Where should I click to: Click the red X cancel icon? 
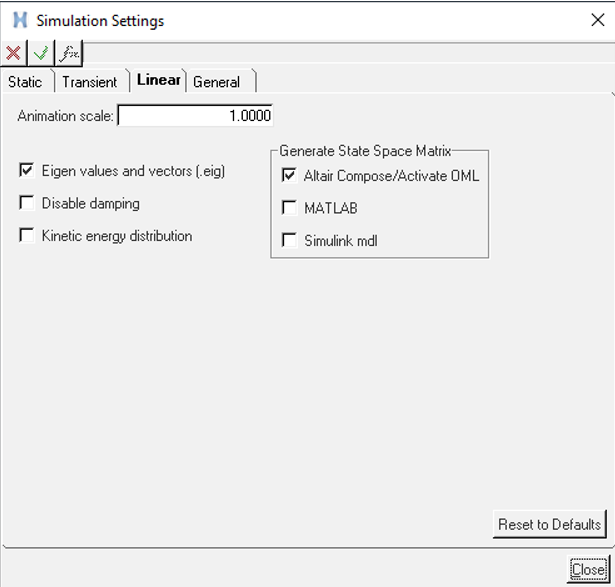pos(14,54)
